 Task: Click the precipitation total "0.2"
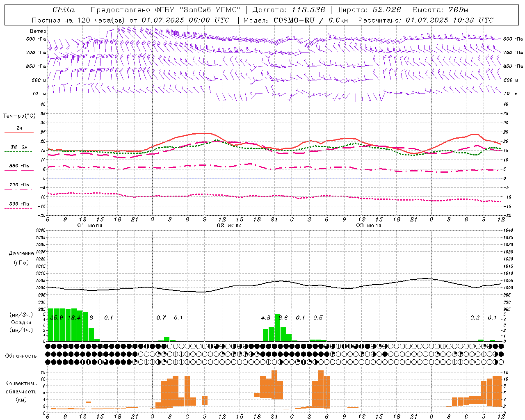click(475, 317)
